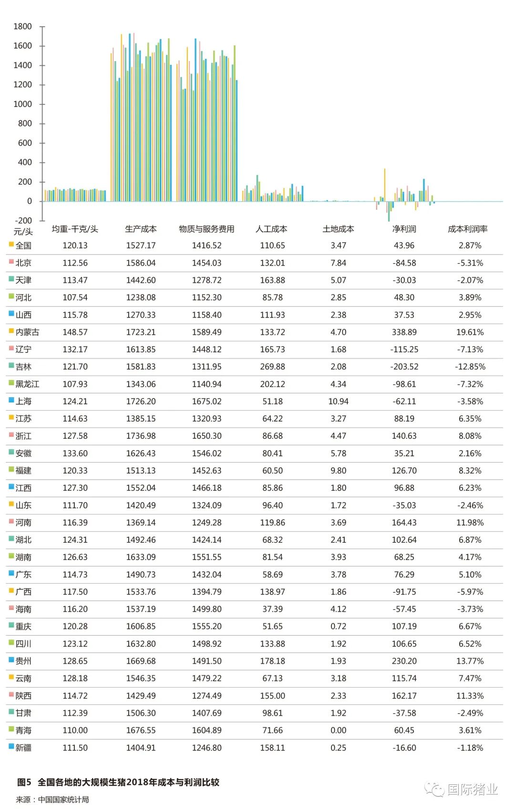
Task: Click the 国际猪业 watermark text
Action: click(x=472, y=790)
